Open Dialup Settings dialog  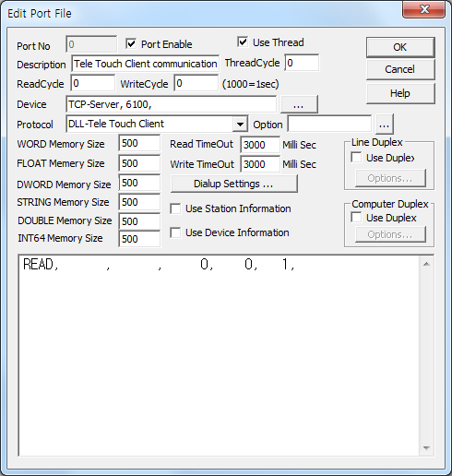[234, 184]
